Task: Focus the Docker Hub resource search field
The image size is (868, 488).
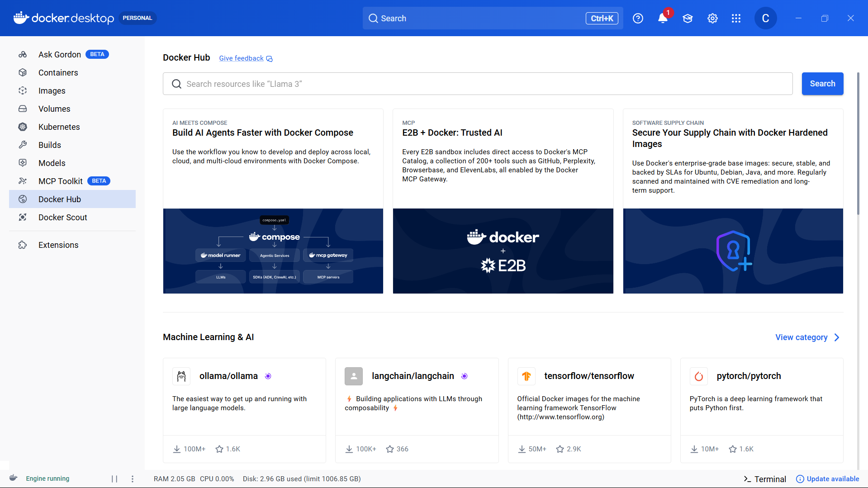Action: click(478, 84)
